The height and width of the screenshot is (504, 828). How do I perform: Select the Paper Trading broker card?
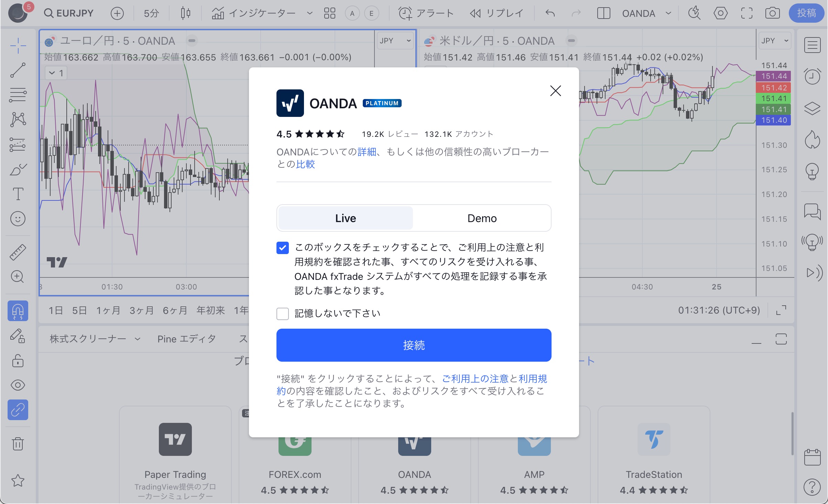pos(175,455)
